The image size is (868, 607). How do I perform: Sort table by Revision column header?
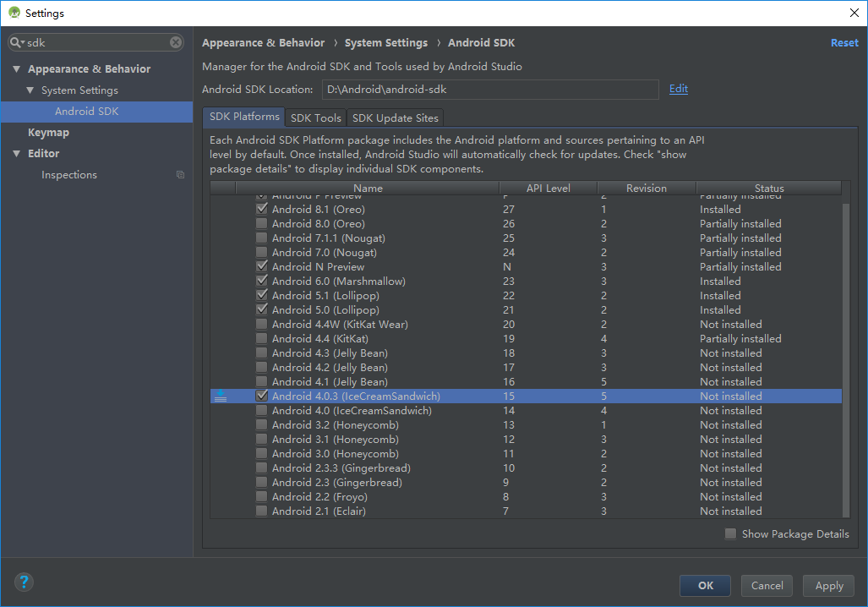(647, 189)
